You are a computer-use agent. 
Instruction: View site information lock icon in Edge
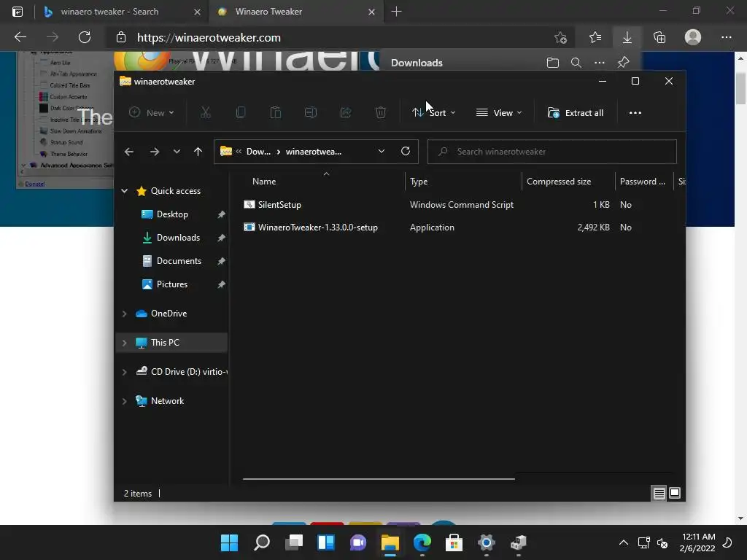click(121, 37)
